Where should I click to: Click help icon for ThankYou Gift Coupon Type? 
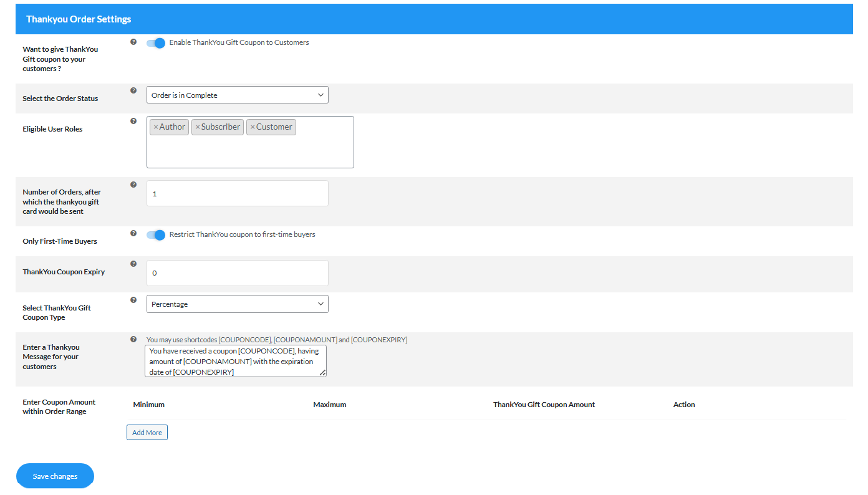133,300
